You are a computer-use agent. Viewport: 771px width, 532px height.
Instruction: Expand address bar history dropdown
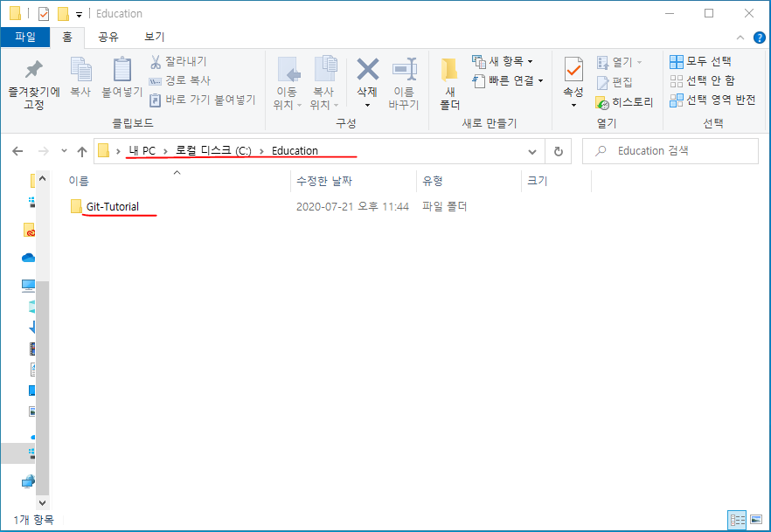point(532,151)
